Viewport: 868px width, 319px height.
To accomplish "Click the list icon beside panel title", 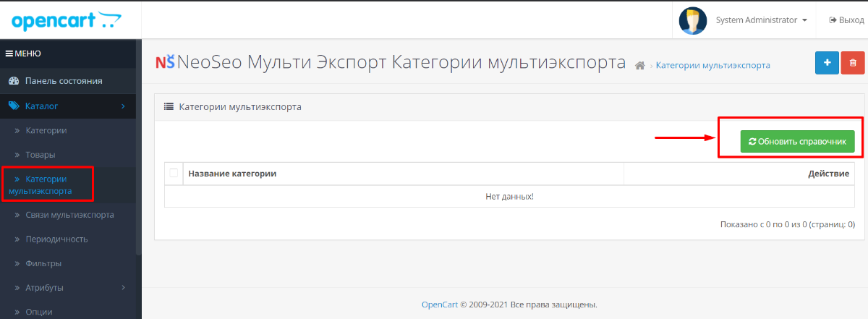I will click(x=169, y=106).
